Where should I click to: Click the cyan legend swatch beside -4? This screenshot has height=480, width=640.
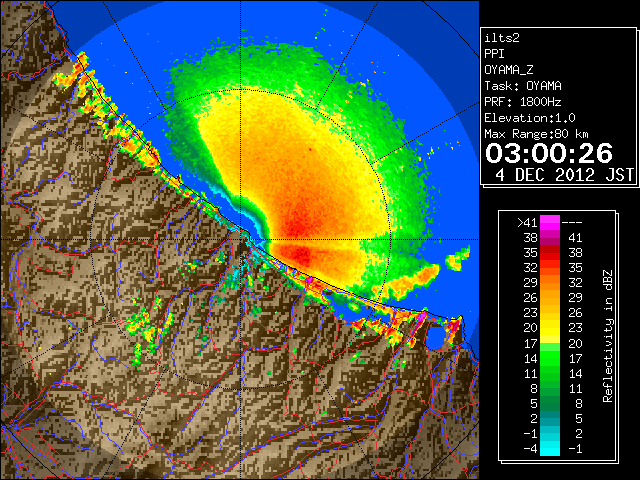(550, 448)
